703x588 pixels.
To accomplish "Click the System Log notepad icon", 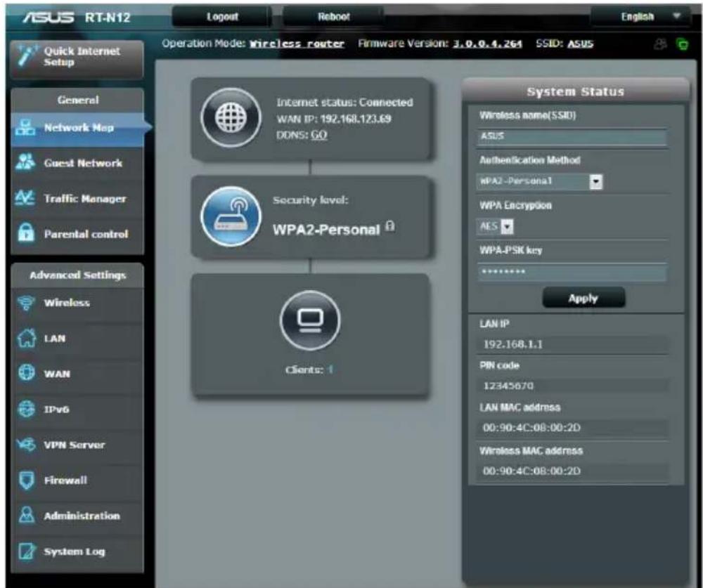I will click(27, 551).
